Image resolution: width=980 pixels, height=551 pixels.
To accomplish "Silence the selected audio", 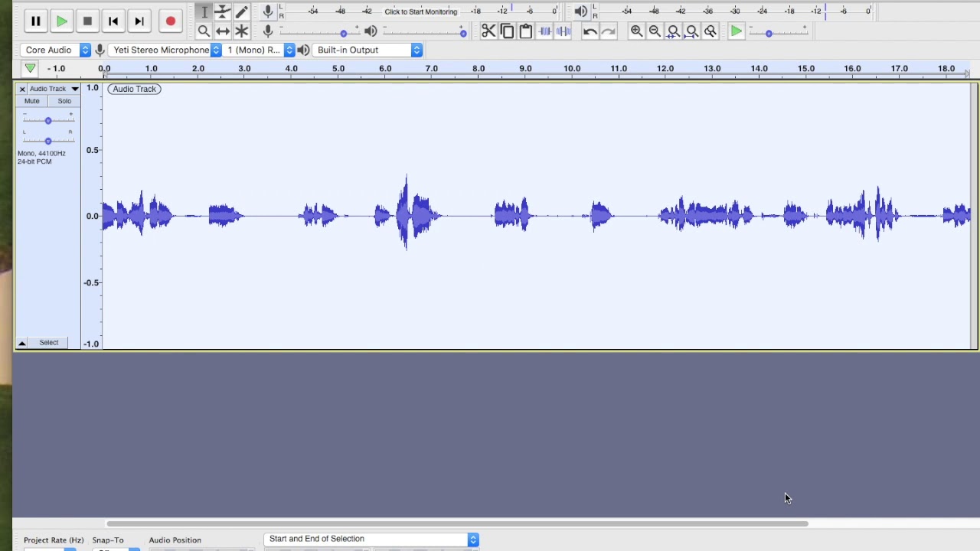I will (x=563, y=31).
